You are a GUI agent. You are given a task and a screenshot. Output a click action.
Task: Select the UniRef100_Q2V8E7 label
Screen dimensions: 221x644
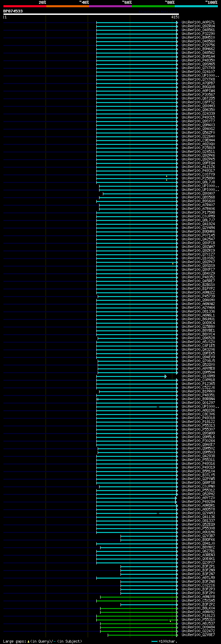point(198,635)
